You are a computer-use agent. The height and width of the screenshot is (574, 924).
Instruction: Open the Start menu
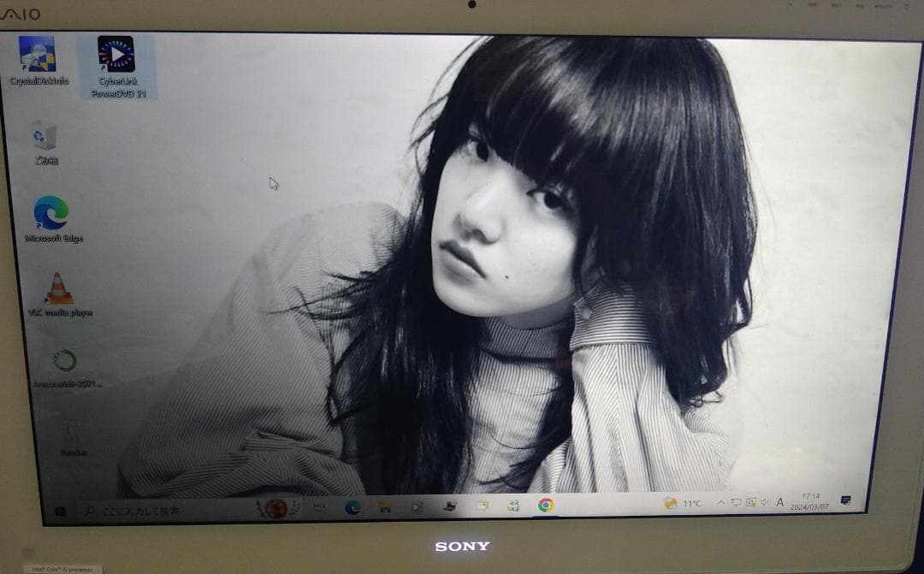pos(62,506)
